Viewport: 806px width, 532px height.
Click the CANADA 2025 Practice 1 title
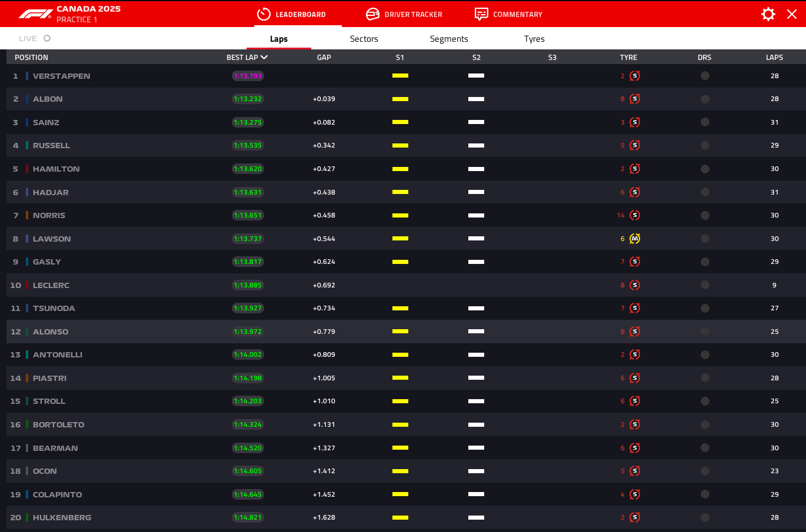click(88, 14)
